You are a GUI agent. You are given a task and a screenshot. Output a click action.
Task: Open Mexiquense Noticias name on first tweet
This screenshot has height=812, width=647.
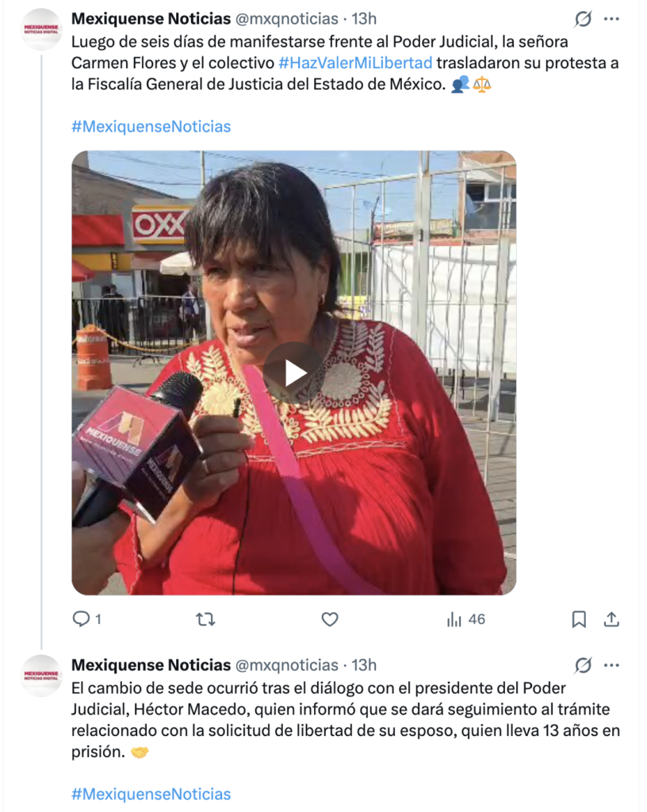pos(151,19)
